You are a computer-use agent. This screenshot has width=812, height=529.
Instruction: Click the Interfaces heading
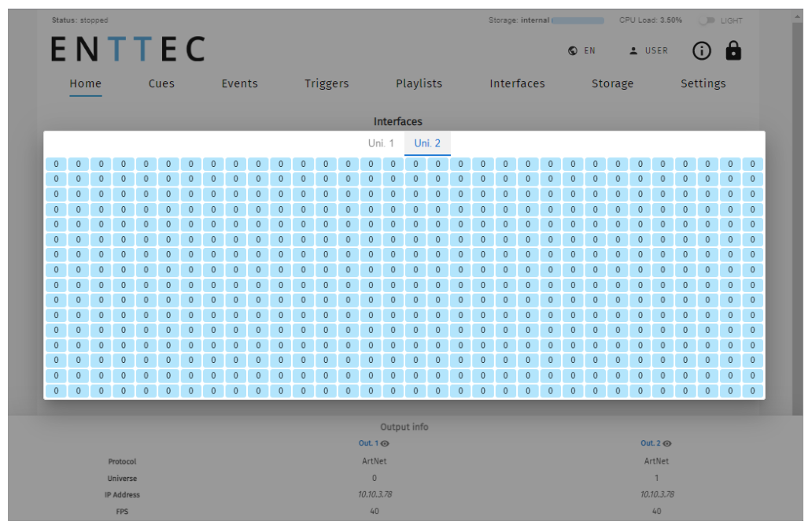pyautogui.click(x=397, y=122)
